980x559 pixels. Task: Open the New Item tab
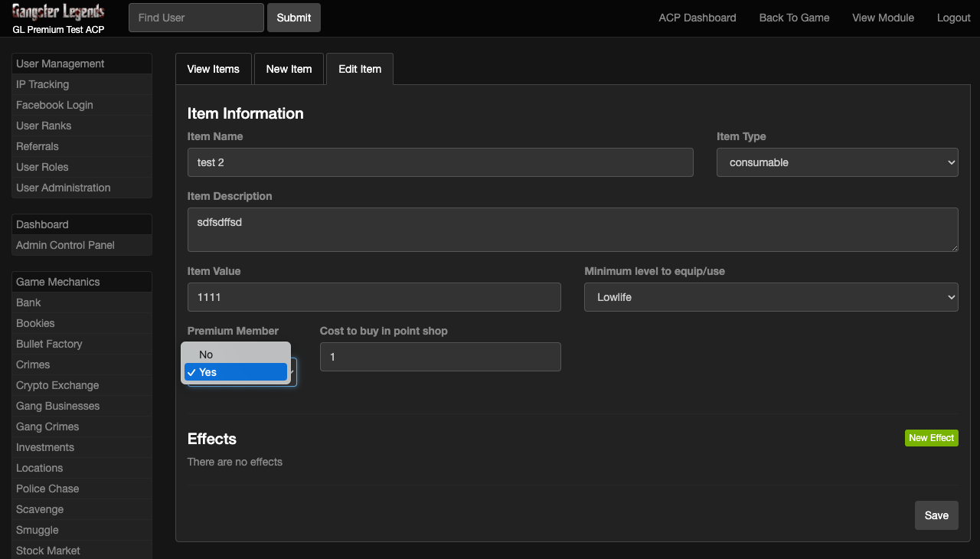[x=289, y=69]
